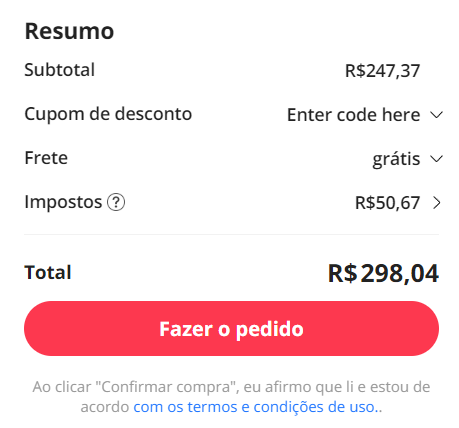Click the Enter code here field
Viewport: 459px width, 428px height.
(x=353, y=115)
